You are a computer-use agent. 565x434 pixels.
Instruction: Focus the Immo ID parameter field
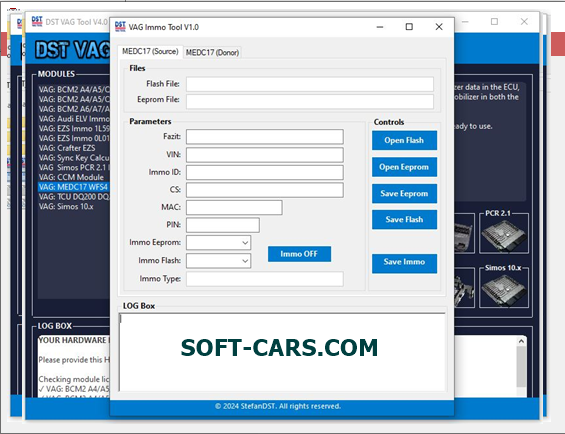264,172
